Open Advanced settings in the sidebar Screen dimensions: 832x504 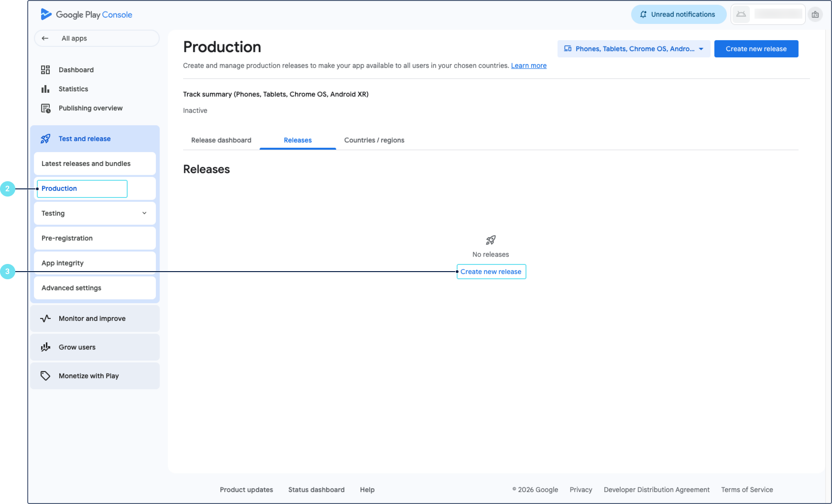(x=95, y=288)
